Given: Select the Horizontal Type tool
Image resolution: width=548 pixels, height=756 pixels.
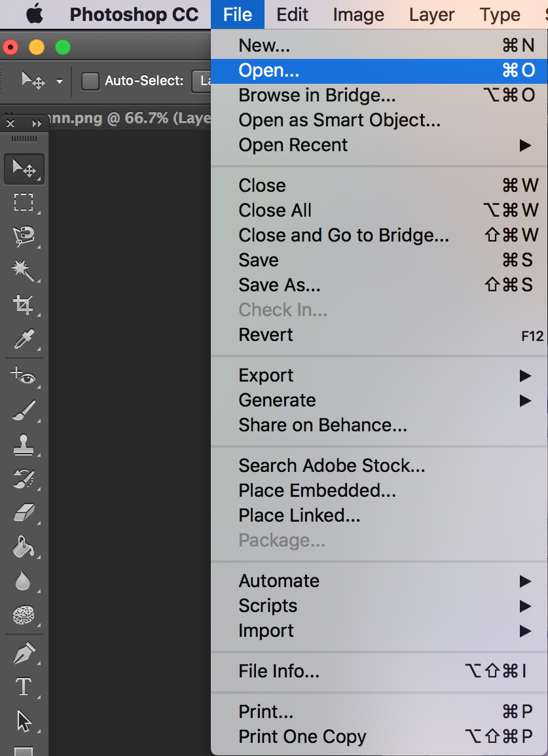Looking at the screenshot, I should [x=24, y=687].
